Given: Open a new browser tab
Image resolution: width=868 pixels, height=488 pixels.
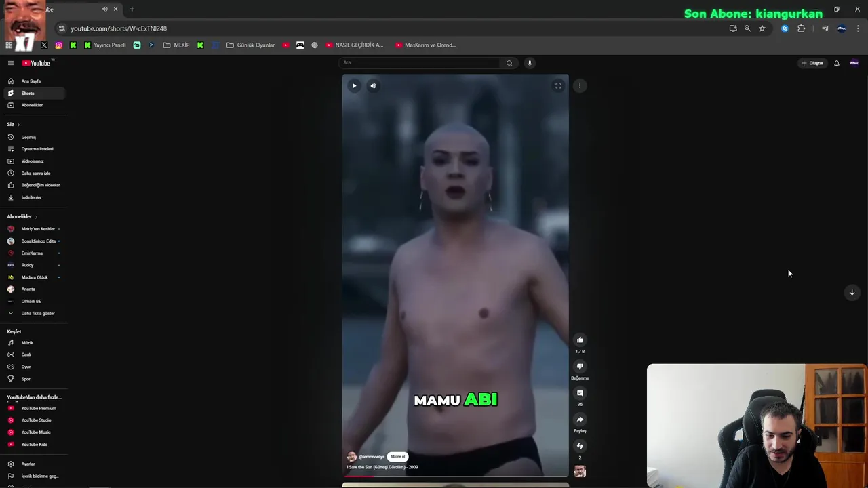Looking at the screenshot, I should (132, 9).
